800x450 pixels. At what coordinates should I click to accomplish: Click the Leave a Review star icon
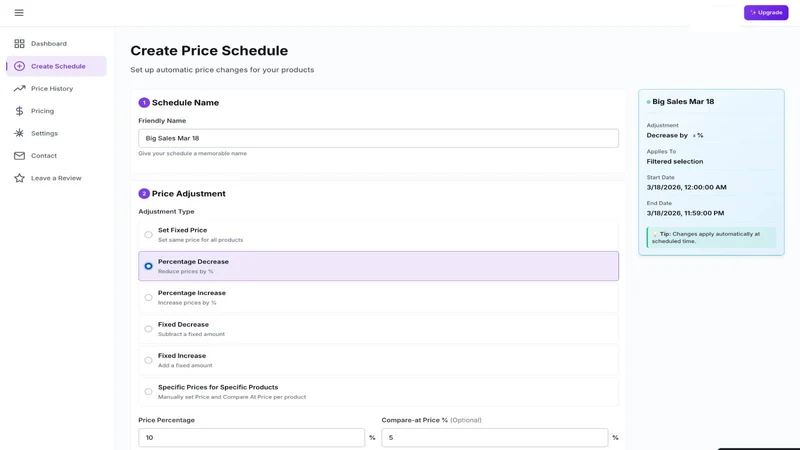coord(19,178)
